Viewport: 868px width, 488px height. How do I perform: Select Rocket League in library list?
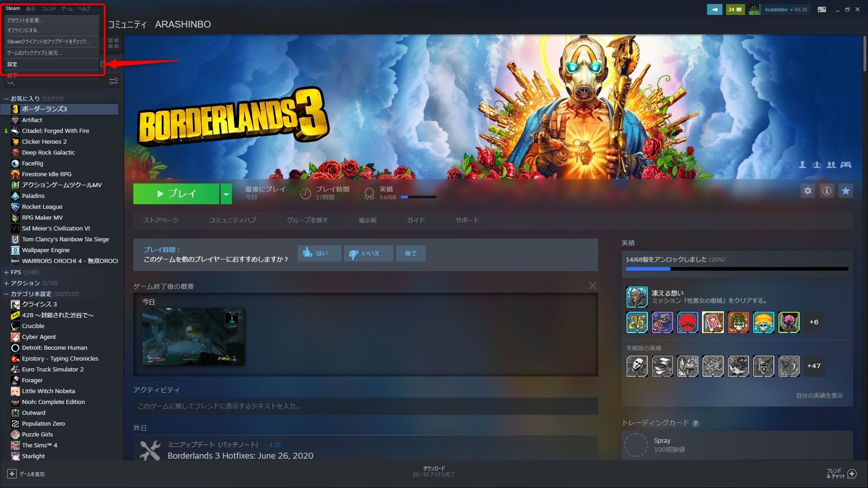[x=42, y=206]
